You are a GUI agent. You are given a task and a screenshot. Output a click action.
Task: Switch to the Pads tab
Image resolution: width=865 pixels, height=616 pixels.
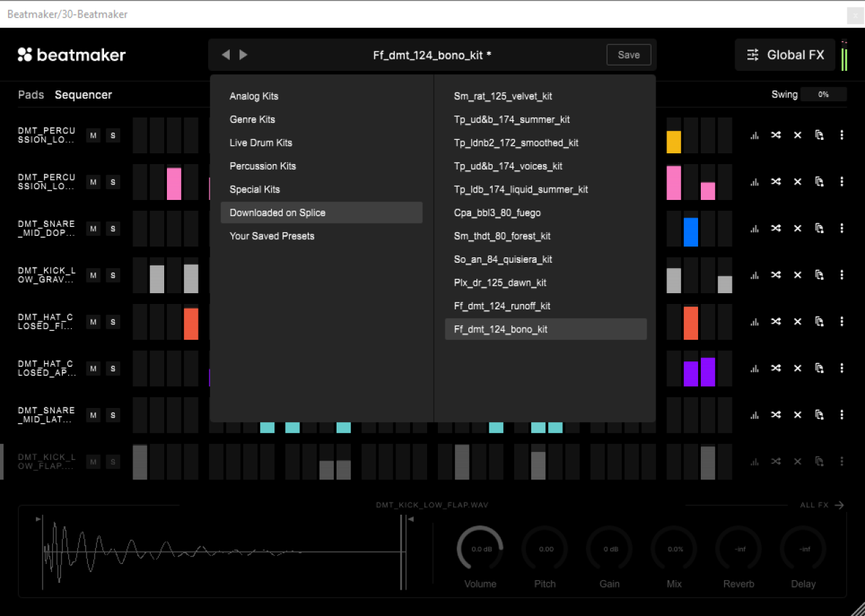point(31,95)
